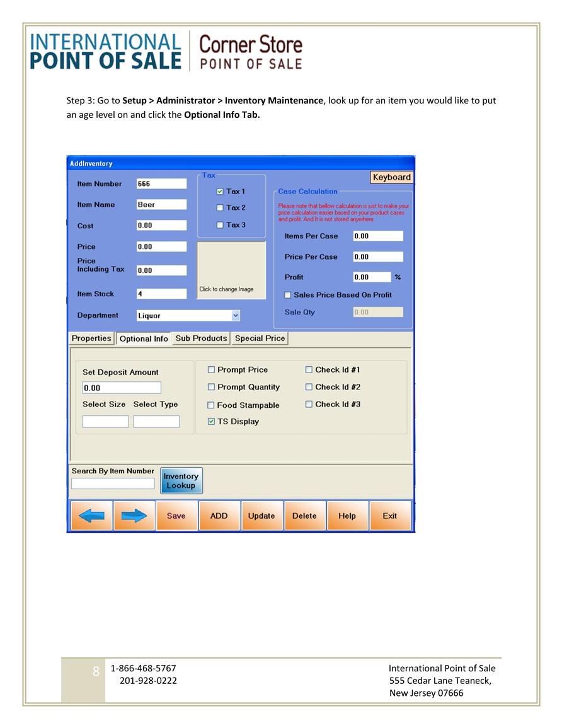Click the Case Calculation group label
The image size is (562, 728).
pos(307,191)
